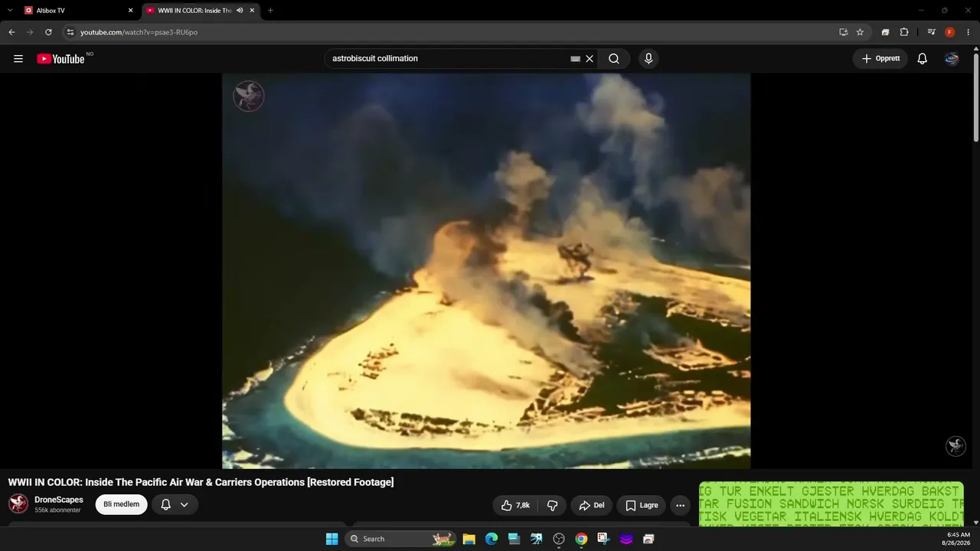Screen dimensions: 980x551
Task: Open more actions three-dot menu
Action: pos(681,505)
